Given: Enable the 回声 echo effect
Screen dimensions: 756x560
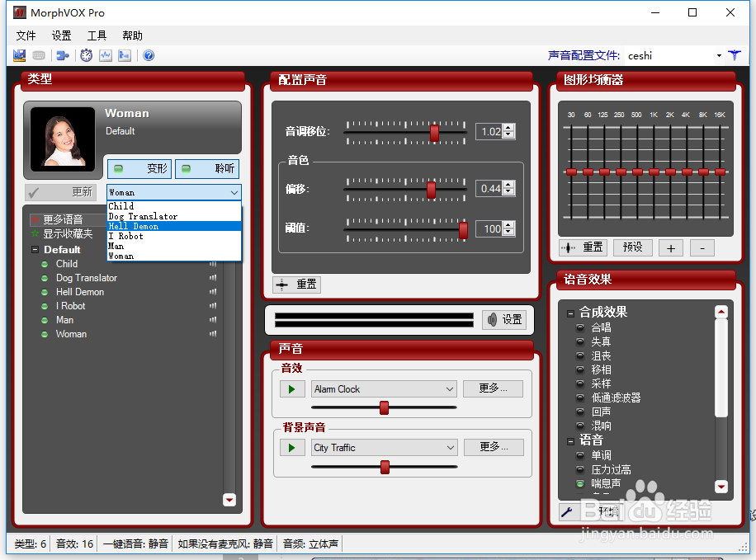Looking at the screenshot, I should pos(580,412).
